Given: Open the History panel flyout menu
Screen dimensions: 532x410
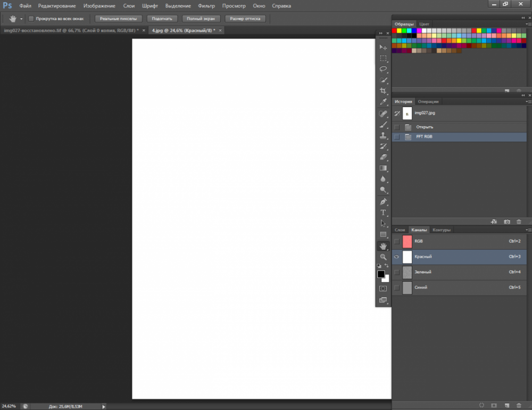Looking at the screenshot, I should (x=528, y=101).
